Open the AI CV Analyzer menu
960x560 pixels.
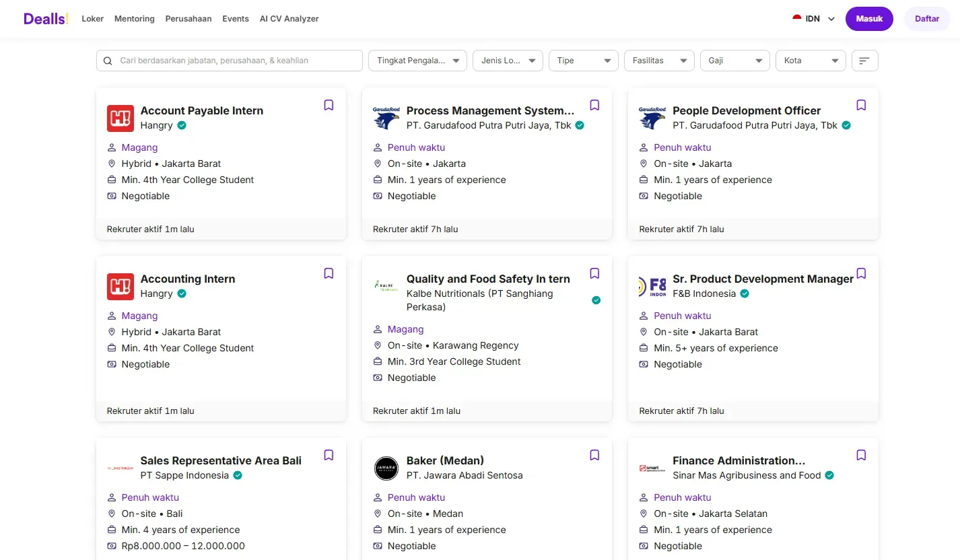tap(289, 19)
